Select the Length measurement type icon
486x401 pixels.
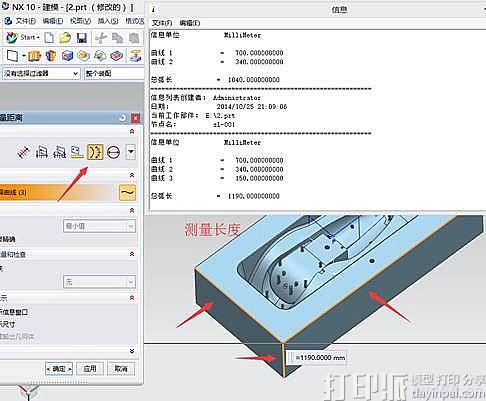click(x=95, y=152)
